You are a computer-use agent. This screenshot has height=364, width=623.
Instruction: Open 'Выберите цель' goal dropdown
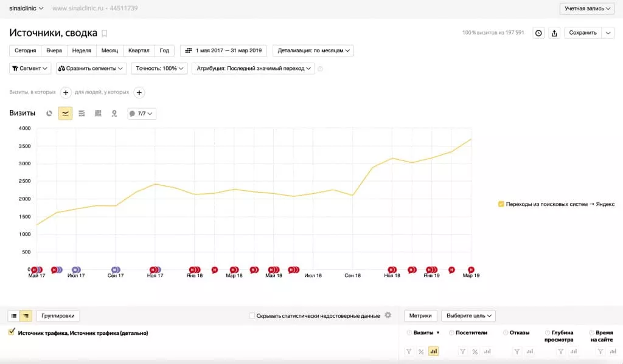pos(468,316)
